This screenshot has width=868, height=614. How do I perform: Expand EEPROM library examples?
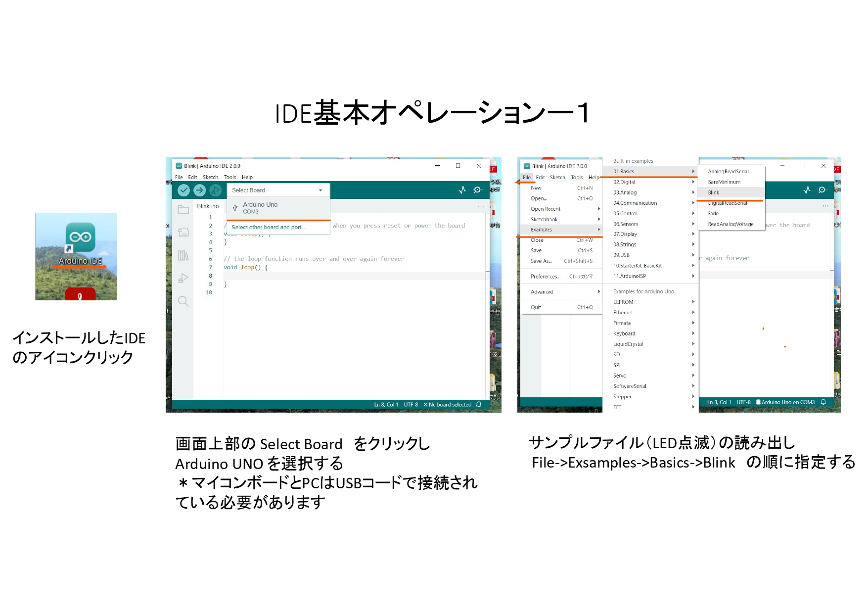(x=650, y=302)
